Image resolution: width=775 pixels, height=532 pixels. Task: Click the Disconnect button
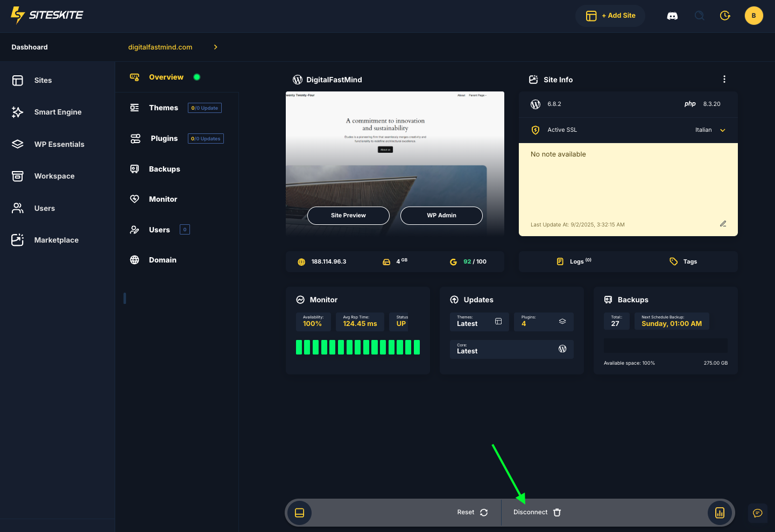pyautogui.click(x=537, y=512)
